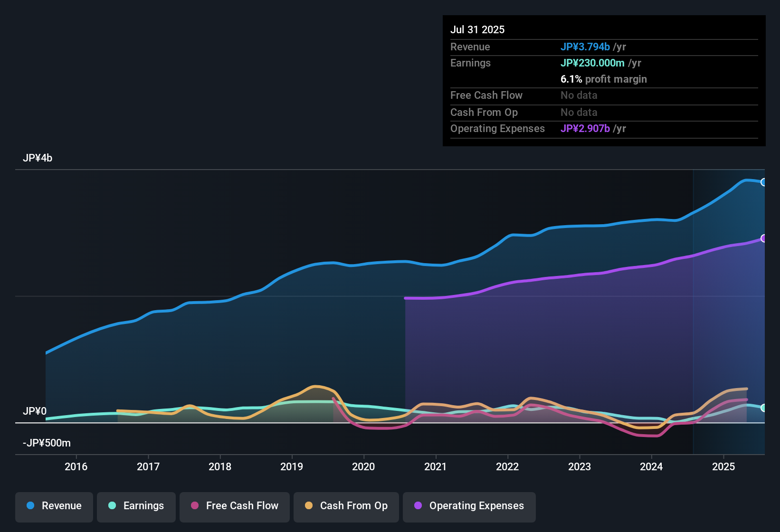Select the 2016 year label on axis
The height and width of the screenshot is (532, 780).
(76, 467)
